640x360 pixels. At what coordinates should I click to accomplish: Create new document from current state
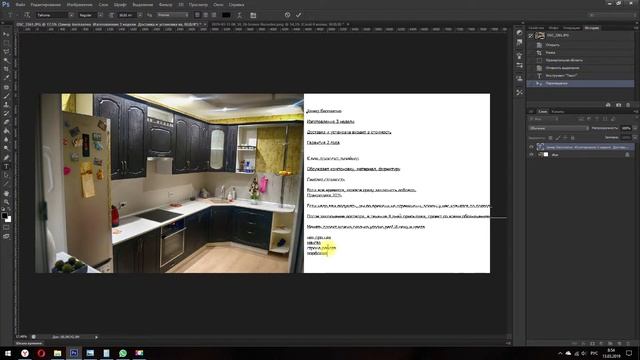pos(608,105)
